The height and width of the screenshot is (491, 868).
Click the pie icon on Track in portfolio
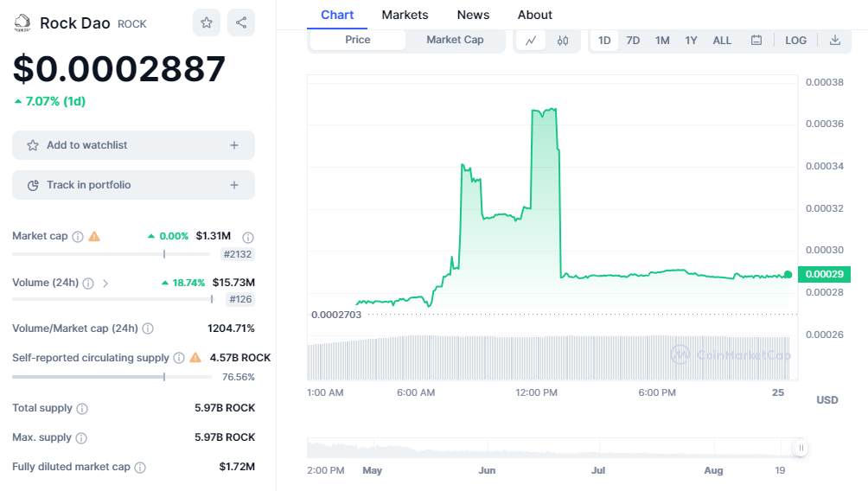coord(33,186)
